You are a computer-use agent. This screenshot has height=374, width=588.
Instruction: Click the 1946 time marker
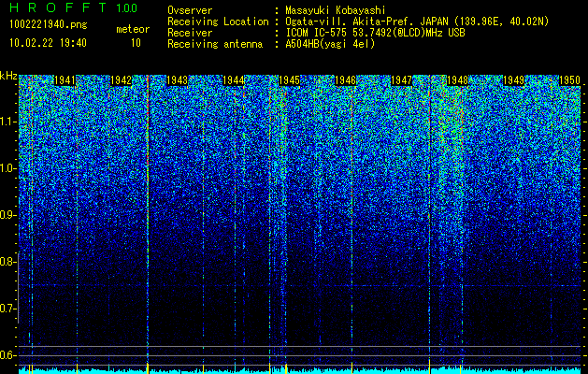(345, 80)
